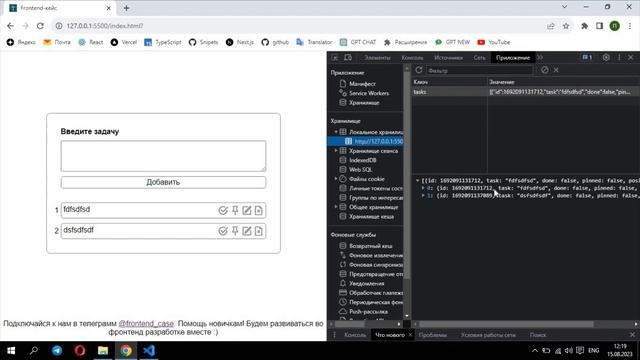This screenshot has width=640, height=360.
Task: Click the address bar URL
Action: coord(105,26)
